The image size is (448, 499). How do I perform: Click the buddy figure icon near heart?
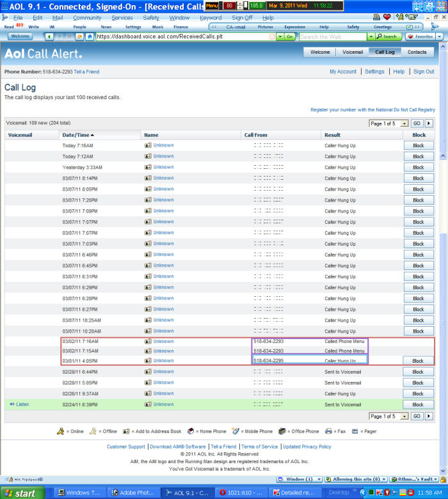pos(400,17)
